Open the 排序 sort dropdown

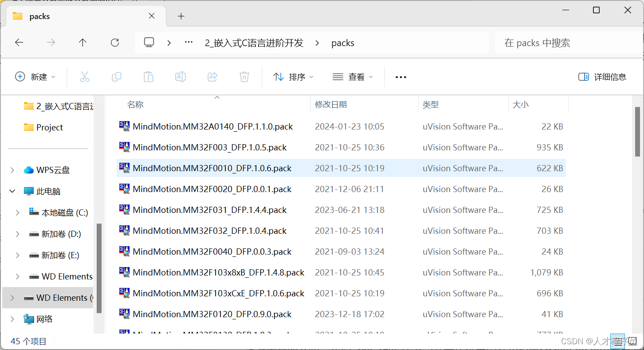tap(294, 77)
